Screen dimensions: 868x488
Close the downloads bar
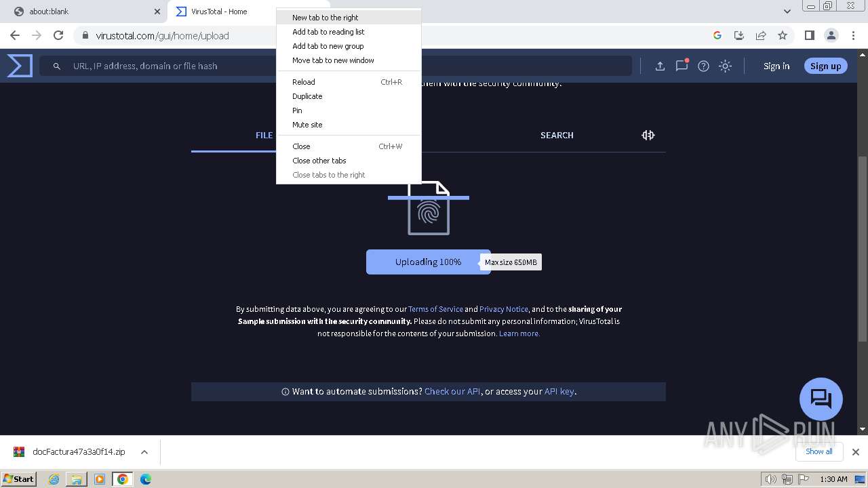(x=855, y=452)
